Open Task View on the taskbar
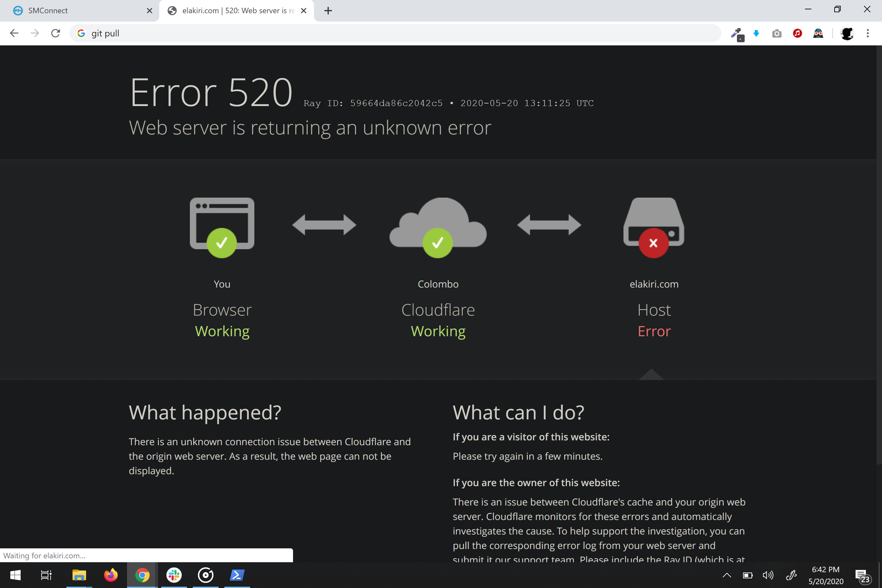The height and width of the screenshot is (588, 882). point(46,575)
